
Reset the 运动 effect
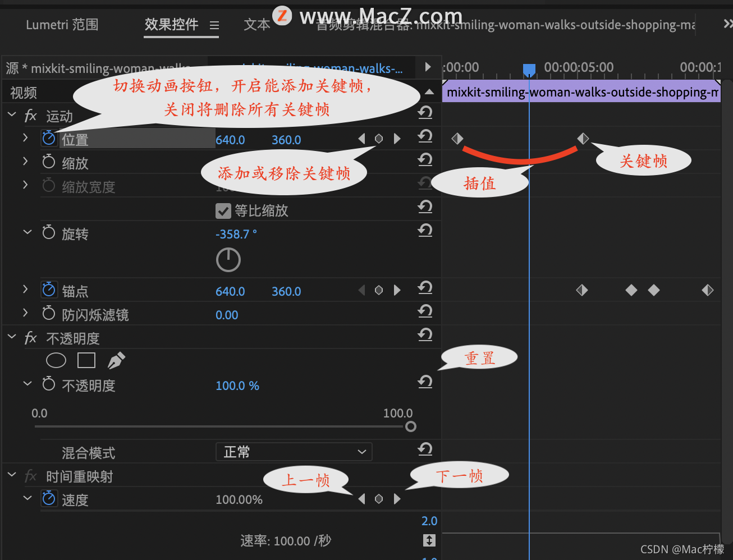pos(425,112)
